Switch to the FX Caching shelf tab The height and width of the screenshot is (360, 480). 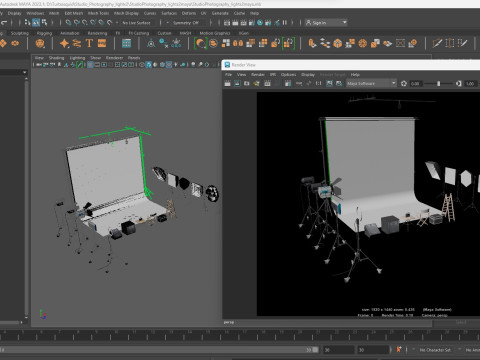point(139,33)
